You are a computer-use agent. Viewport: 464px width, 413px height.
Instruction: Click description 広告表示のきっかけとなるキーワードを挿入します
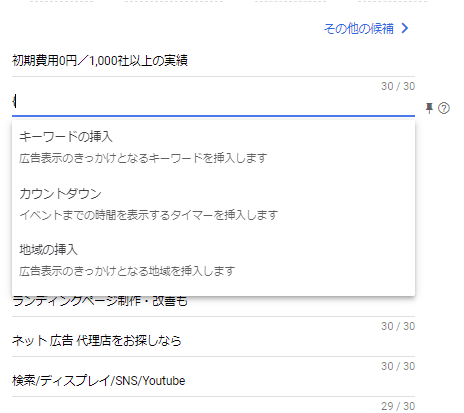tap(143, 158)
